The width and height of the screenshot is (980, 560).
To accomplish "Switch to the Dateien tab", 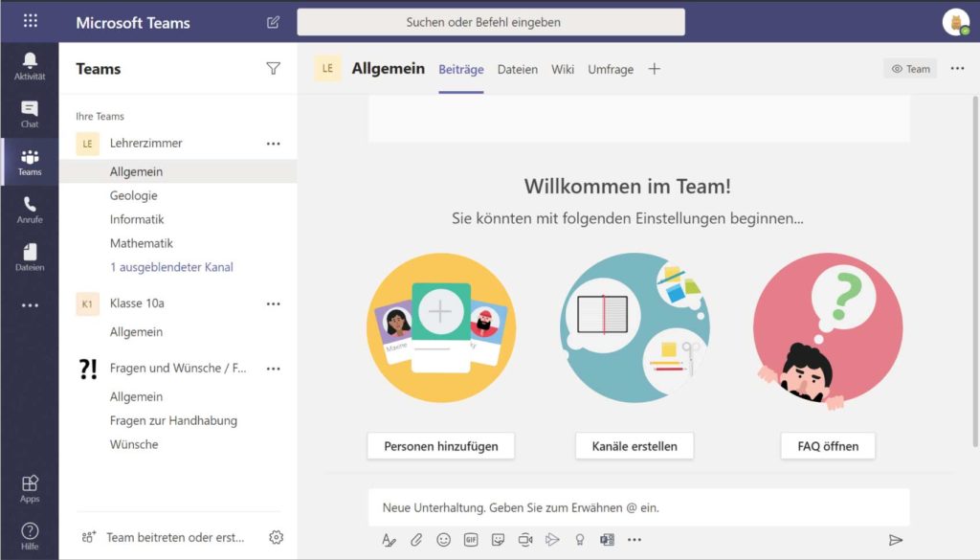I will 518,69.
